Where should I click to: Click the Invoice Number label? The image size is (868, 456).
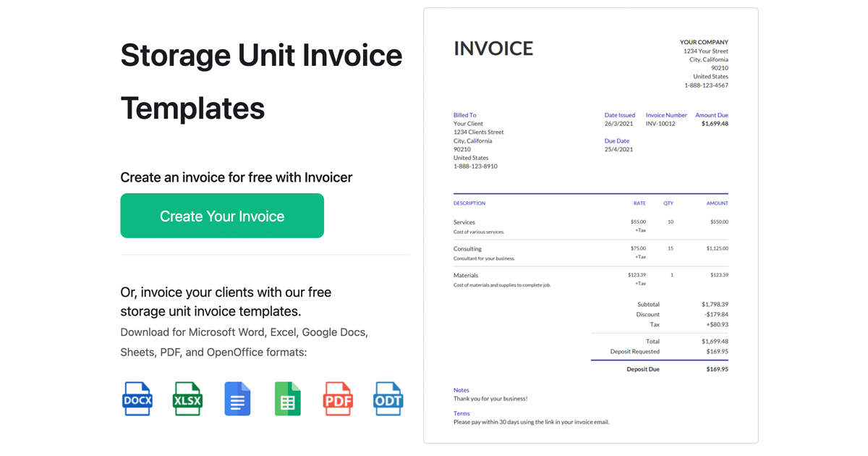pyautogui.click(x=666, y=115)
